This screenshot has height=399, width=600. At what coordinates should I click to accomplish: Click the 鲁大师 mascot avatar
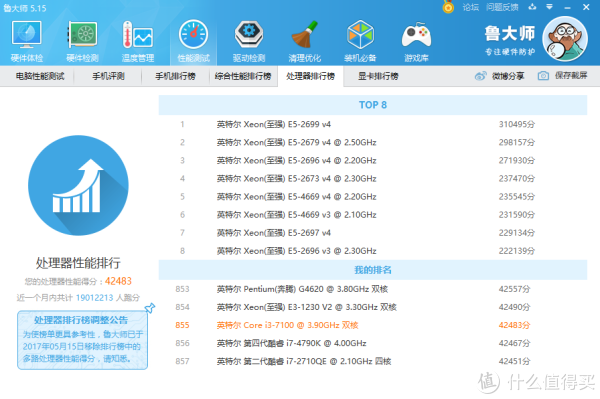pos(565,39)
